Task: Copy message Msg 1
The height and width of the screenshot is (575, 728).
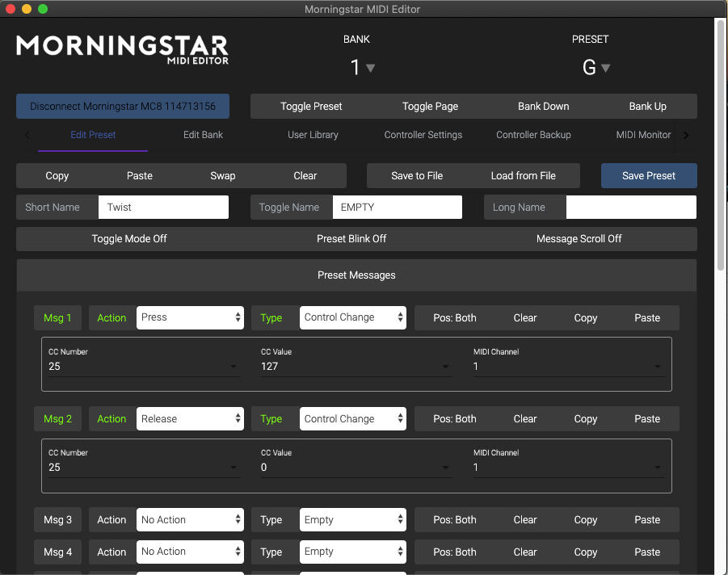Action: [x=586, y=318]
